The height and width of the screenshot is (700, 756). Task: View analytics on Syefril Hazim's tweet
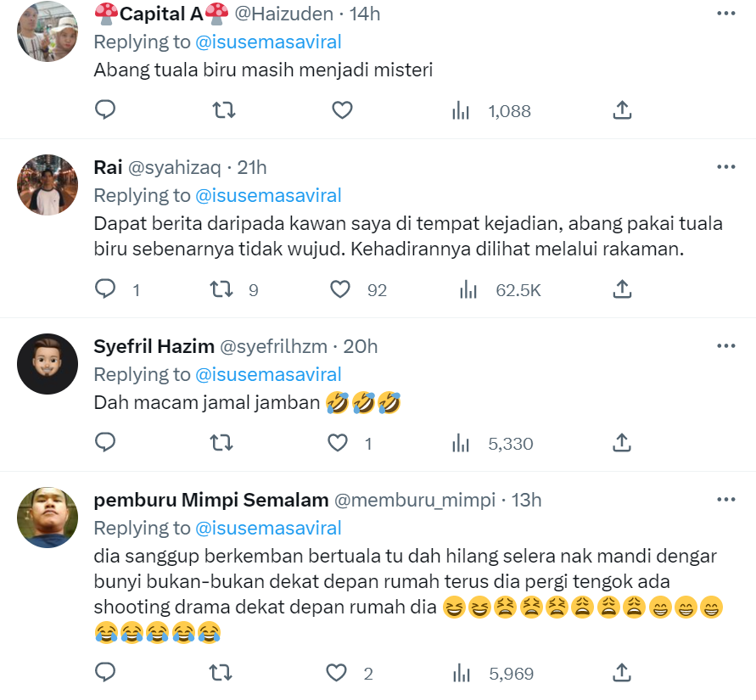[462, 443]
